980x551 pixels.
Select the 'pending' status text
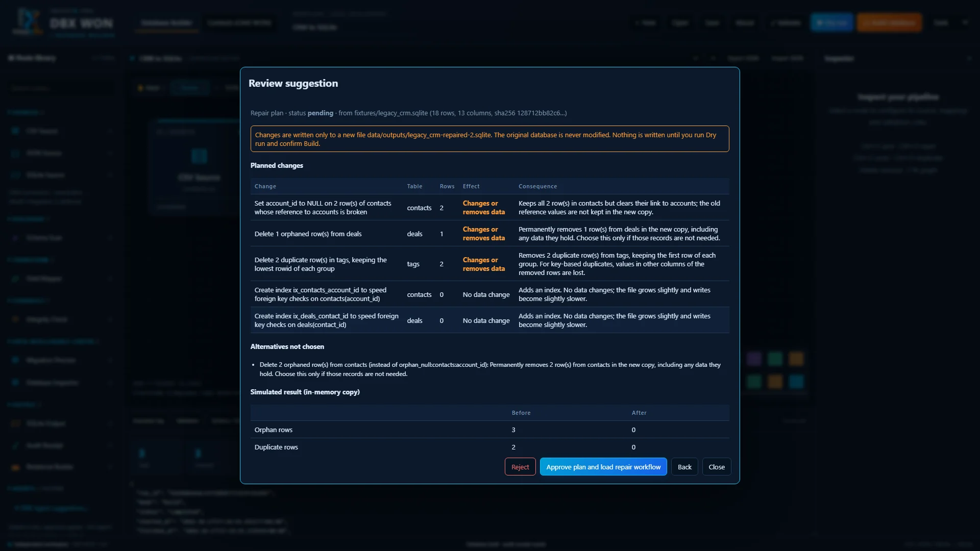[320, 113]
